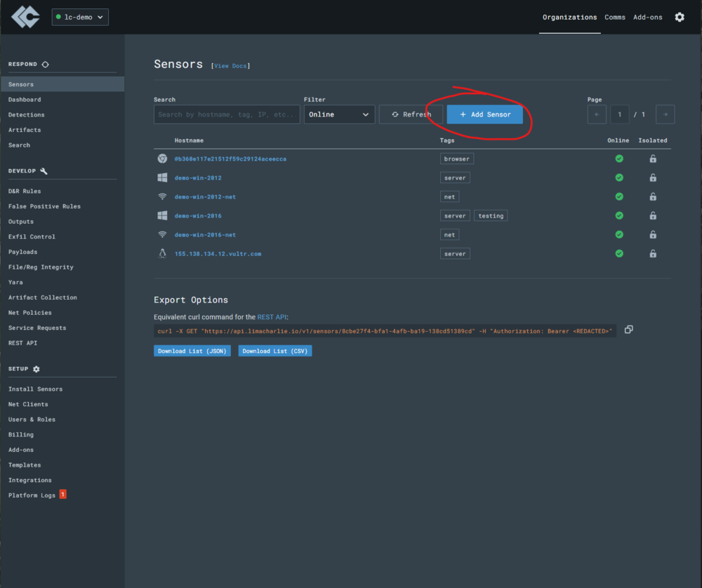Expand the lc-demo organization selector
This screenshot has height=588, width=702.
[80, 17]
